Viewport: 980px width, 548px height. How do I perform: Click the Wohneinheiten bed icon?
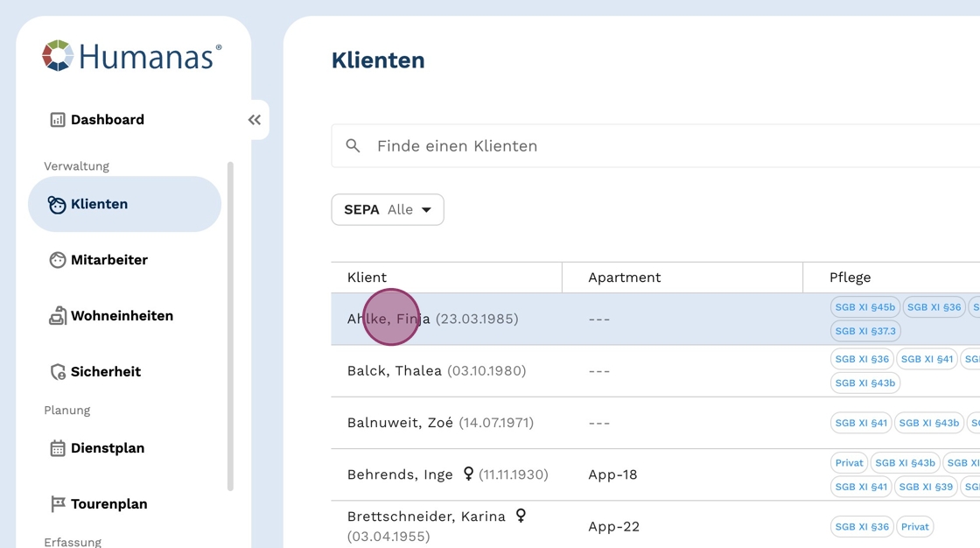pyautogui.click(x=58, y=316)
